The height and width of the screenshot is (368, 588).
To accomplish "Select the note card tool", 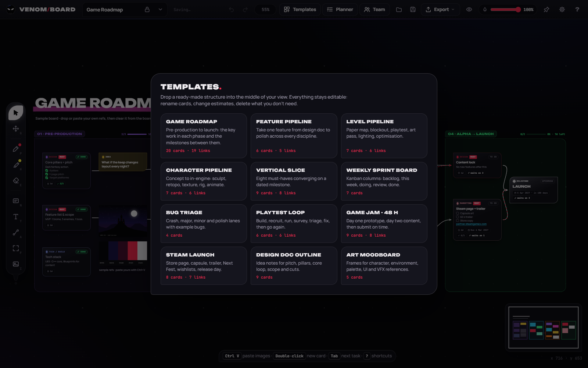I will [x=16, y=201].
